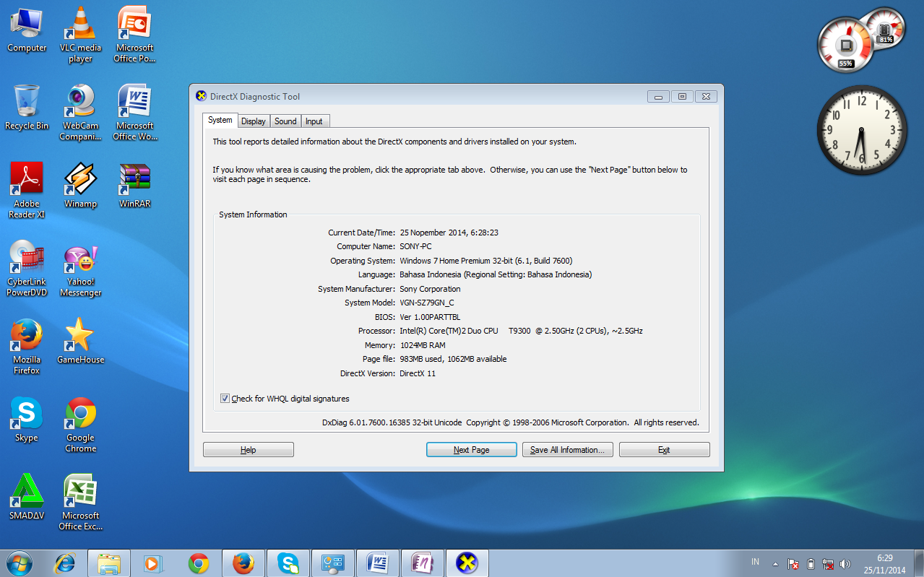Viewport: 924px width, 577px height.
Task: Click the DirectX Version value "DirectX 11"
Action: tap(418, 373)
